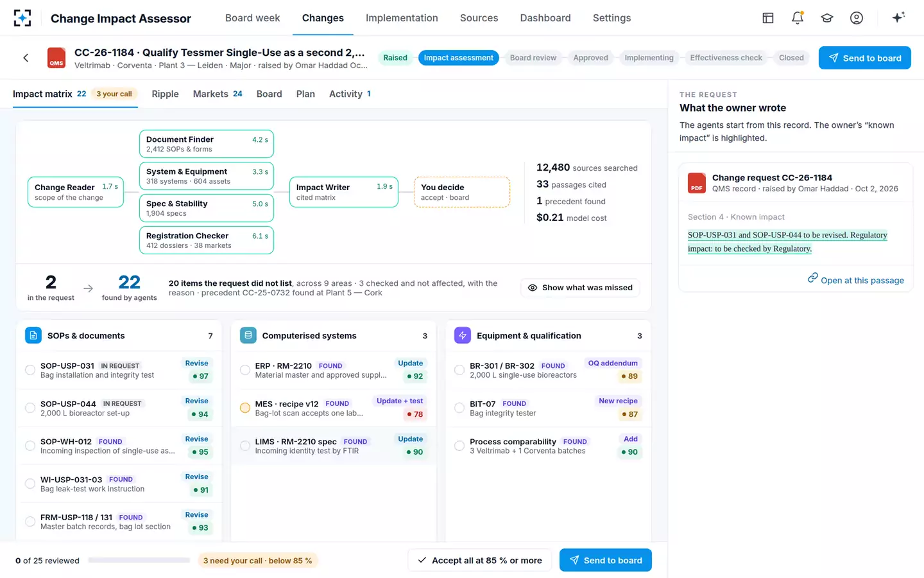Click the red QMS document icon
Viewport: 924px width, 578px height.
(56, 58)
